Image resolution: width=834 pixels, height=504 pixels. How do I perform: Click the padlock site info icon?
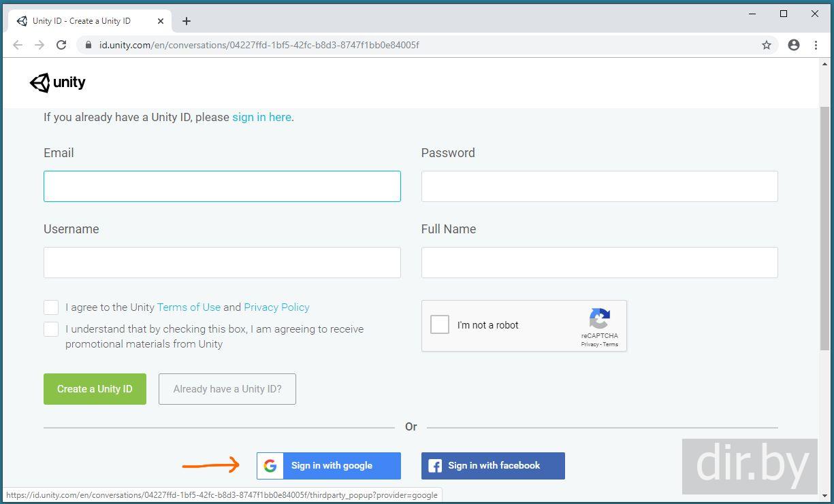point(88,45)
